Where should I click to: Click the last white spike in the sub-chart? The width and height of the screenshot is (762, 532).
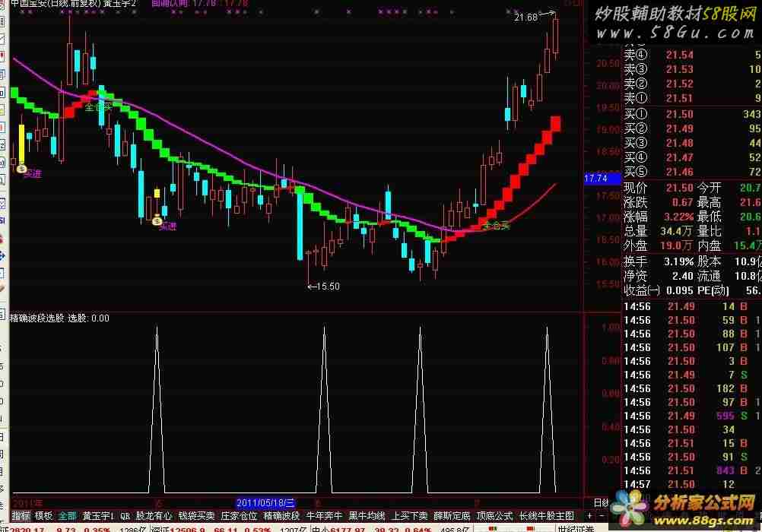(x=548, y=408)
